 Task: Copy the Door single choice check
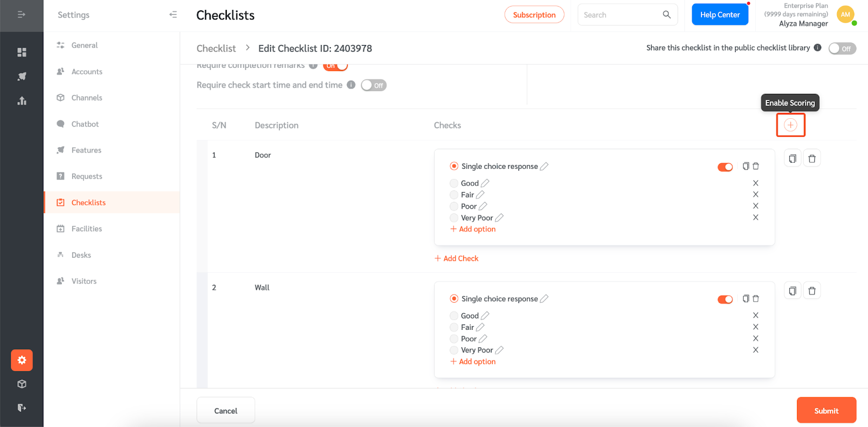746,166
